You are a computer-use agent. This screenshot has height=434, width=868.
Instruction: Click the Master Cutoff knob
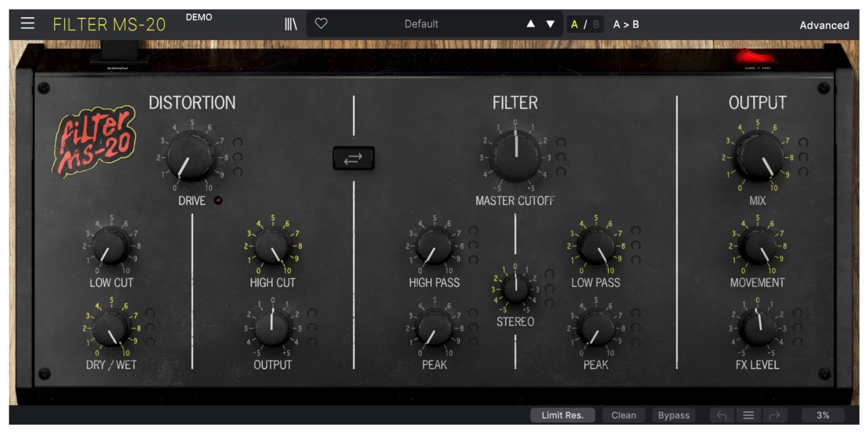(515, 156)
